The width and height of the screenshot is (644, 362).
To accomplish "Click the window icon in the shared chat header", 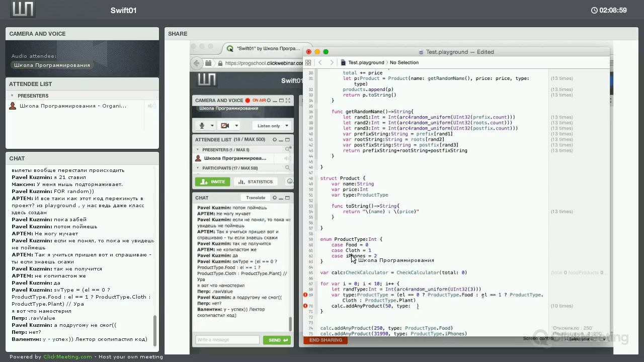I will pyautogui.click(x=288, y=198).
